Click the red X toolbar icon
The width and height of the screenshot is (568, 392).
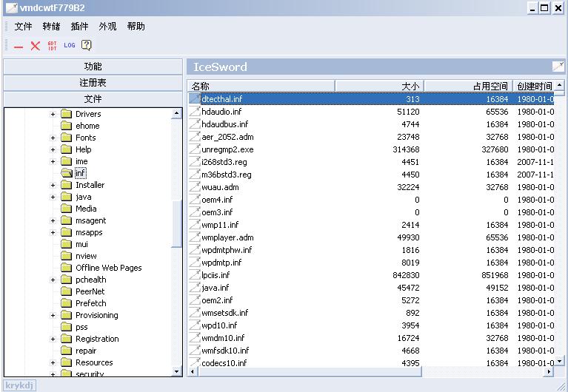(35, 46)
